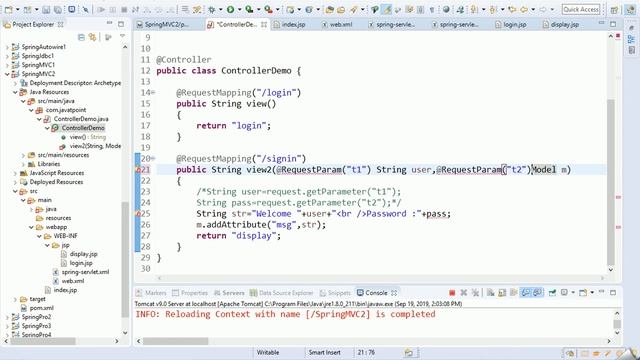Select pom.xml in Project Explorer tree
Image resolution: width=640 pixels, height=360 pixels.
[41, 308]
